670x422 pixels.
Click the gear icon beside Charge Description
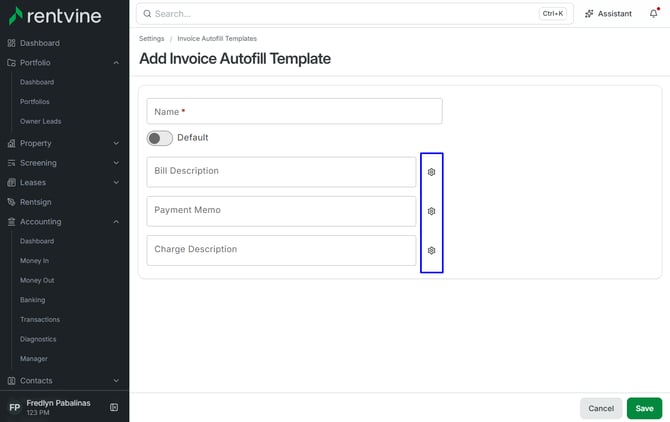point(431,250)
